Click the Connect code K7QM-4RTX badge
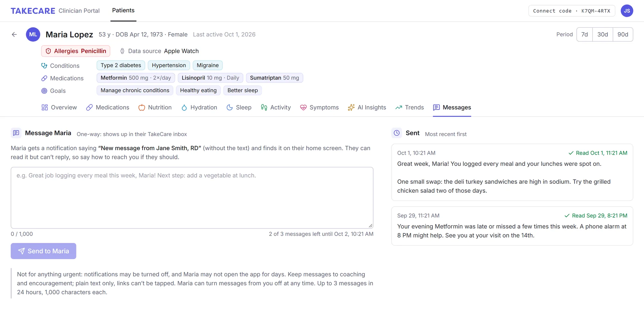Viewport: 644px width, 311px height. [572, 11]
